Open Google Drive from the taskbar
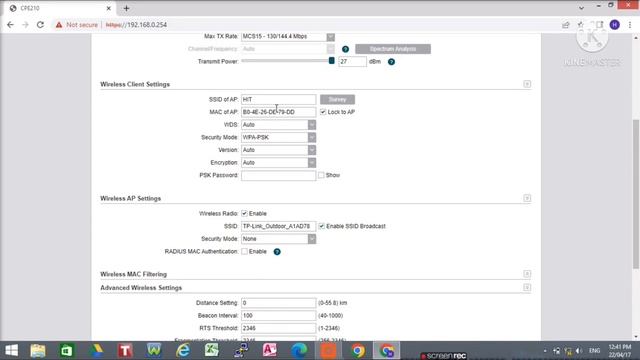The height and width of the screenshot is (360, 640). coord(96,351)
